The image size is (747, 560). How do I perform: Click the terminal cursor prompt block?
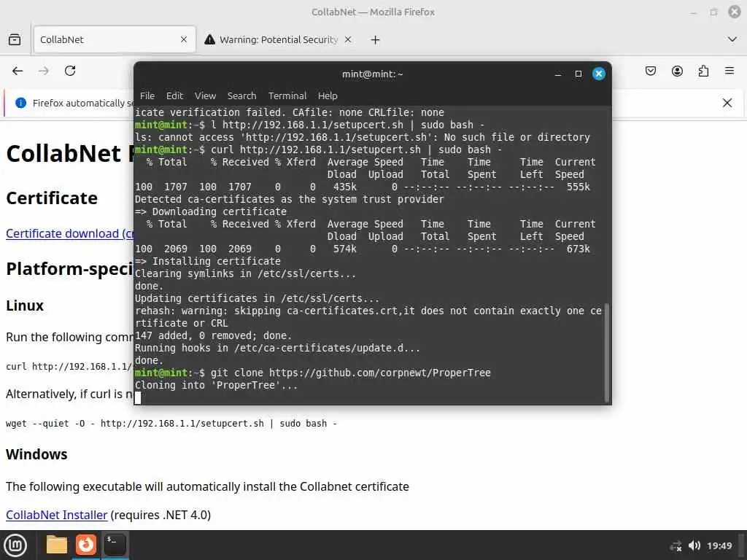[138, 397]
